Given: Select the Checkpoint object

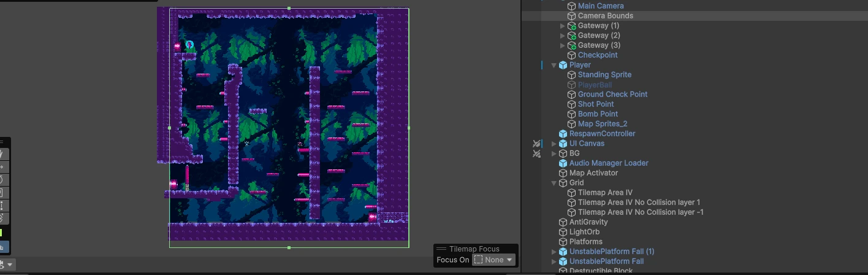Looking at the screenshot, I should coord(597,55).
